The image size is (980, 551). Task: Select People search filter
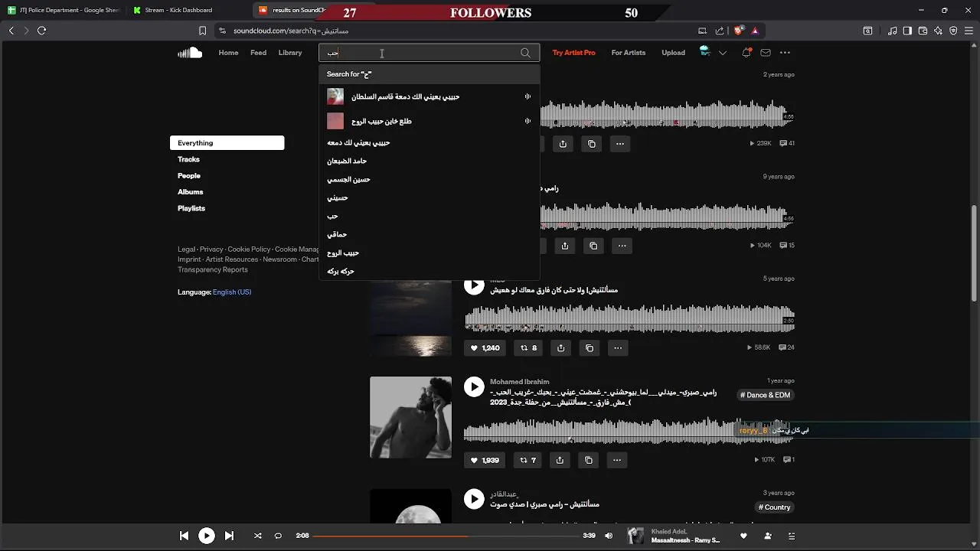pyautogui.click(x=189, y=176)
